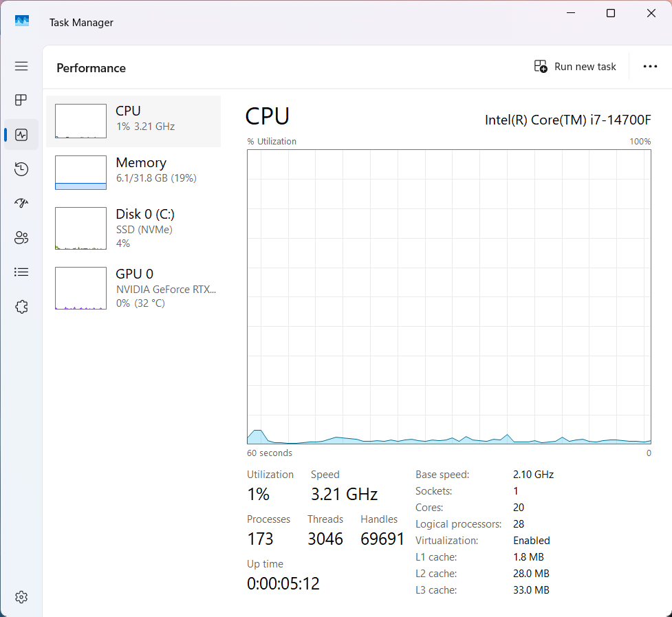This screenshot has height=617, width=672.
Task: Click the Virtualization Enabled value
Action: [532, 540]
